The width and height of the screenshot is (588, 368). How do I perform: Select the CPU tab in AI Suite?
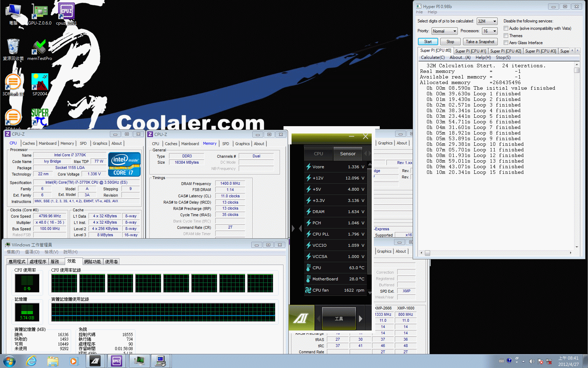(x=318, y=154)
